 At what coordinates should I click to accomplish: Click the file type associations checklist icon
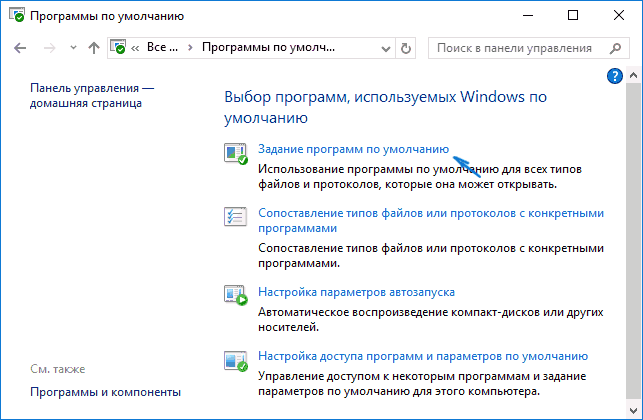coord(235,217)
